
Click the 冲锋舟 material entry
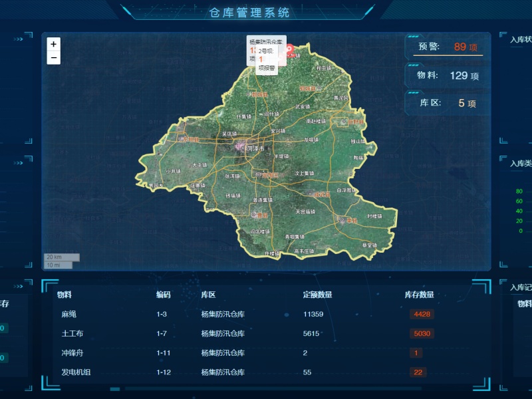pyautogui.click(x=72, y=352)
